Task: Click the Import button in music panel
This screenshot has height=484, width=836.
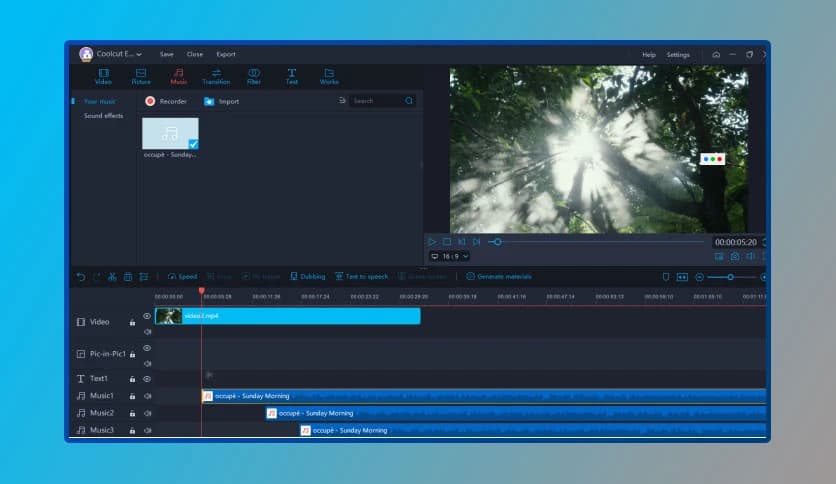Action: 221,101
